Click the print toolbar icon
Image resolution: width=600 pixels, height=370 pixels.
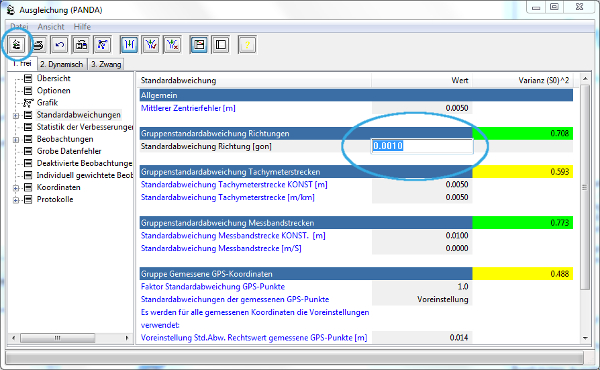(x=38, y=45)
